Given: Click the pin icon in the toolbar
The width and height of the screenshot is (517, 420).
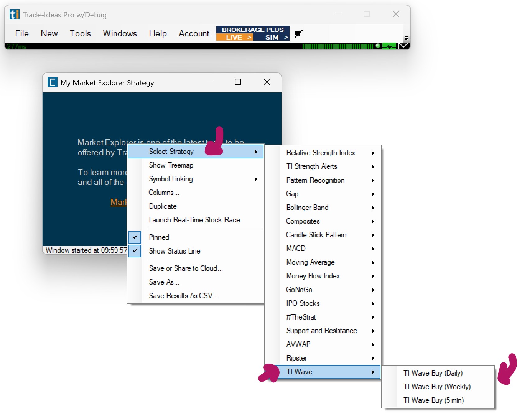Looking at the screenshot, I should [298, 34].
